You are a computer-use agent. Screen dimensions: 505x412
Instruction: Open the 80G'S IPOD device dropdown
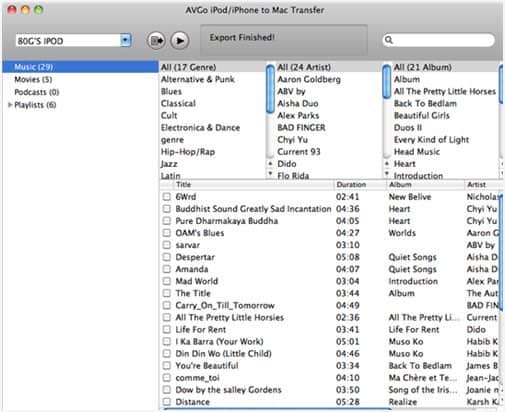(125, 41)
